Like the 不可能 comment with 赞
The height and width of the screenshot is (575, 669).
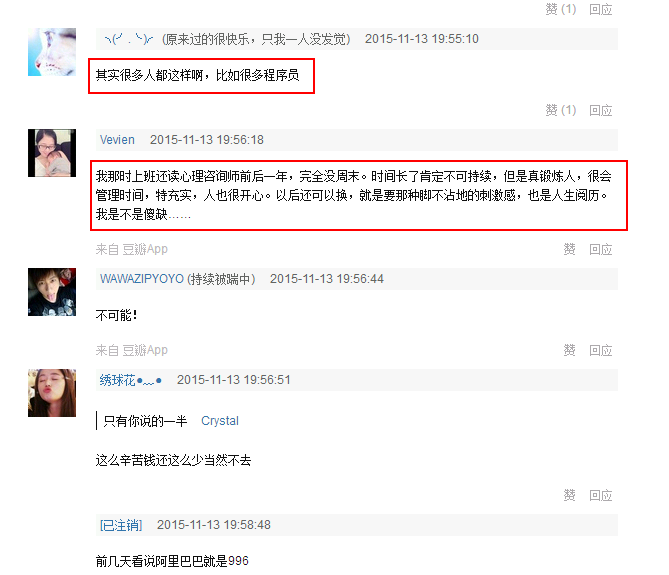click(x=569, y=350)
